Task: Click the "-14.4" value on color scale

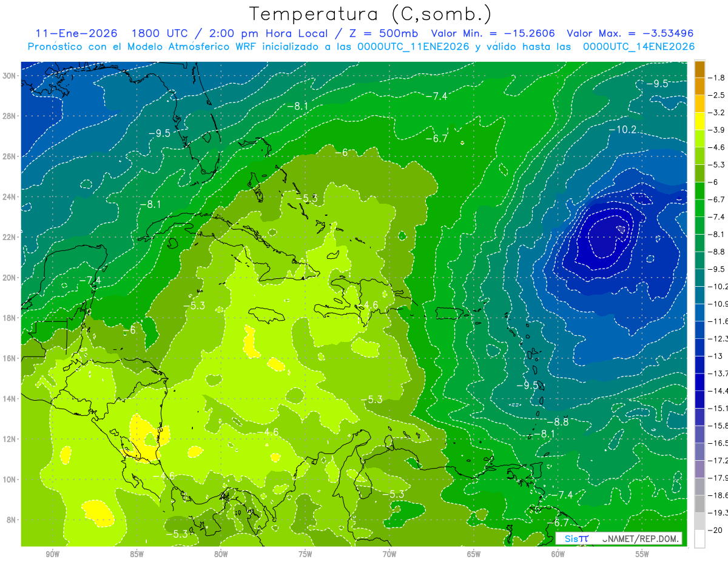Action: 718,390
